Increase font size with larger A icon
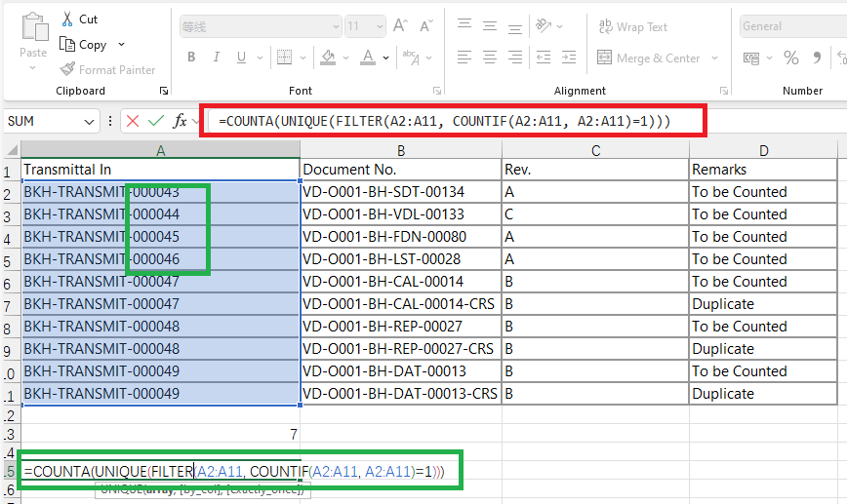Image resolution: width=847 pixels, height=504 pixels. coord(400,25)
